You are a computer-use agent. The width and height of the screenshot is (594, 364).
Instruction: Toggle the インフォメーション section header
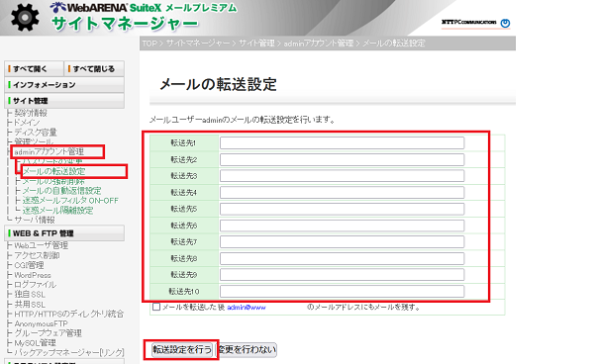pyautogui.click(x=64, y=85)
